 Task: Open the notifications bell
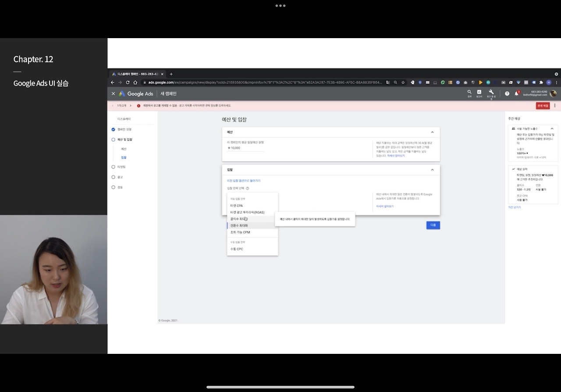(x=517, y=93)
